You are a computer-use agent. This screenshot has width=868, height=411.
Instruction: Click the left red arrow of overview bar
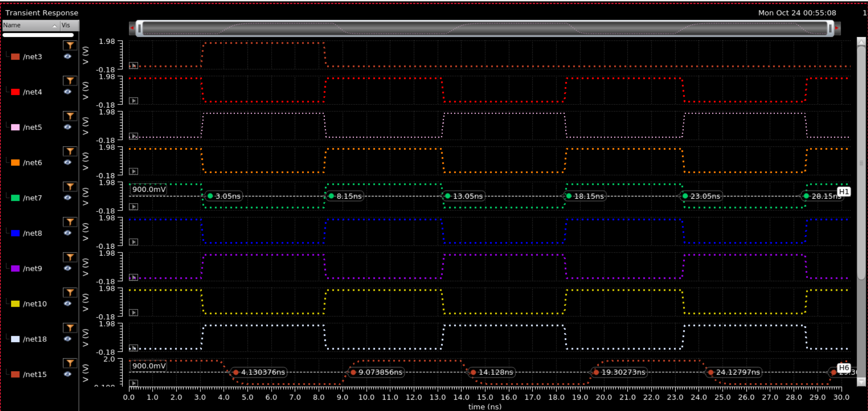[x=132, y=28]
